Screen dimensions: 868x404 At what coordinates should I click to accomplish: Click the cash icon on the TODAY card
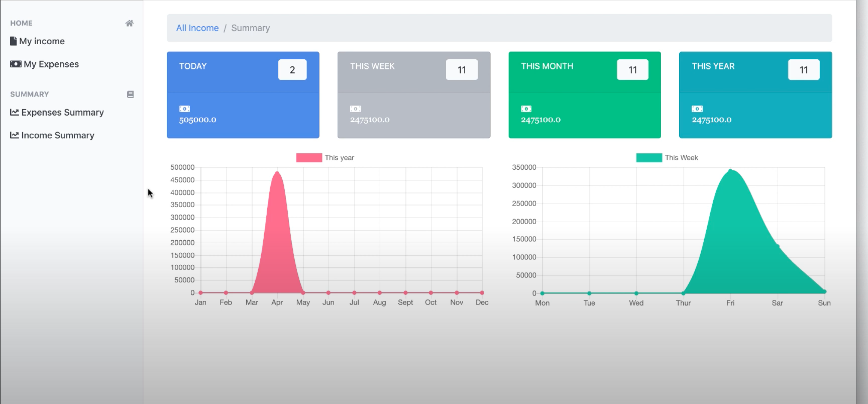tap(185, 108)
